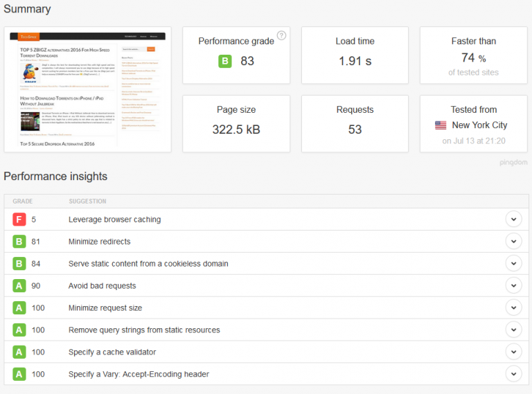Click the Load time value 1.91 s
Image resolution: width=532 pixels, height=394 pixels.
(355, 61)
